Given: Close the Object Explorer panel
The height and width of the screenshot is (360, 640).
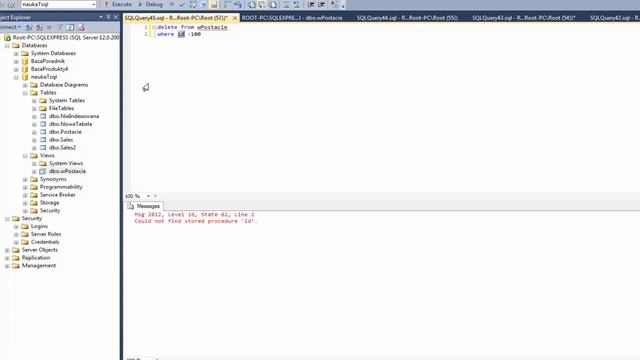Looking at the screenshot, I should pos(116,17).
